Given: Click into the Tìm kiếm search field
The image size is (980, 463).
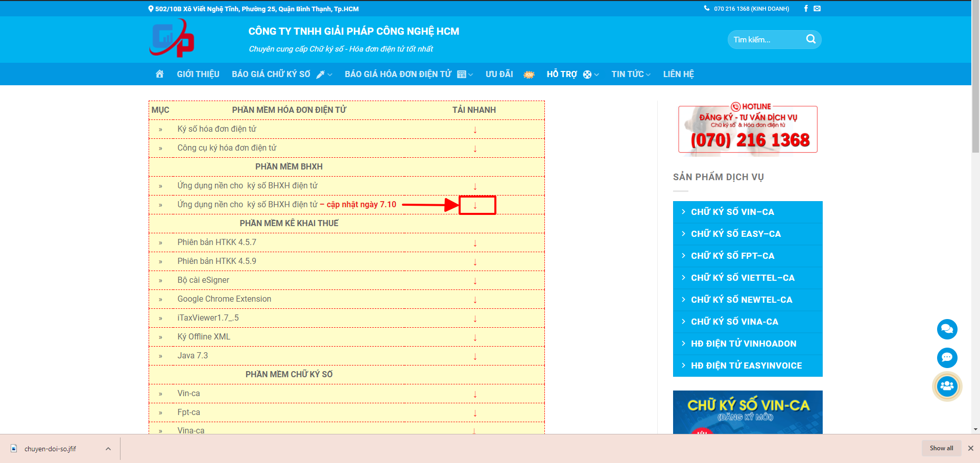Looking at the screenshot, I should [766, 40].
